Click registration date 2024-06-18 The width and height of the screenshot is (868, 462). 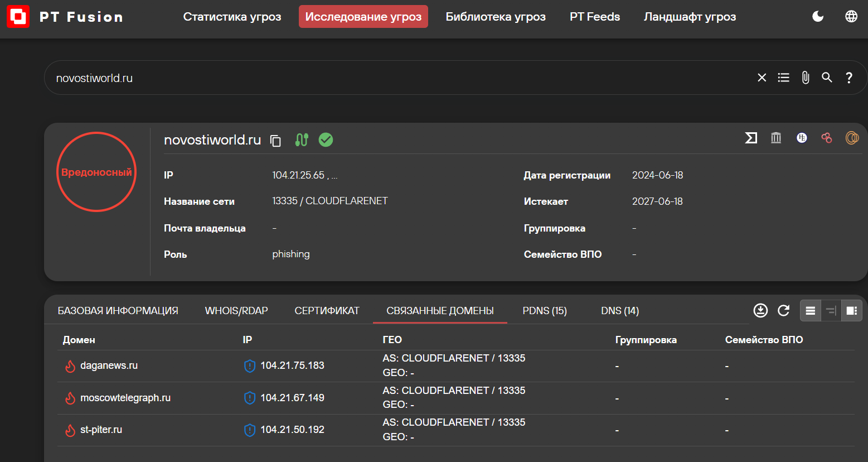(x=657, y=175)
